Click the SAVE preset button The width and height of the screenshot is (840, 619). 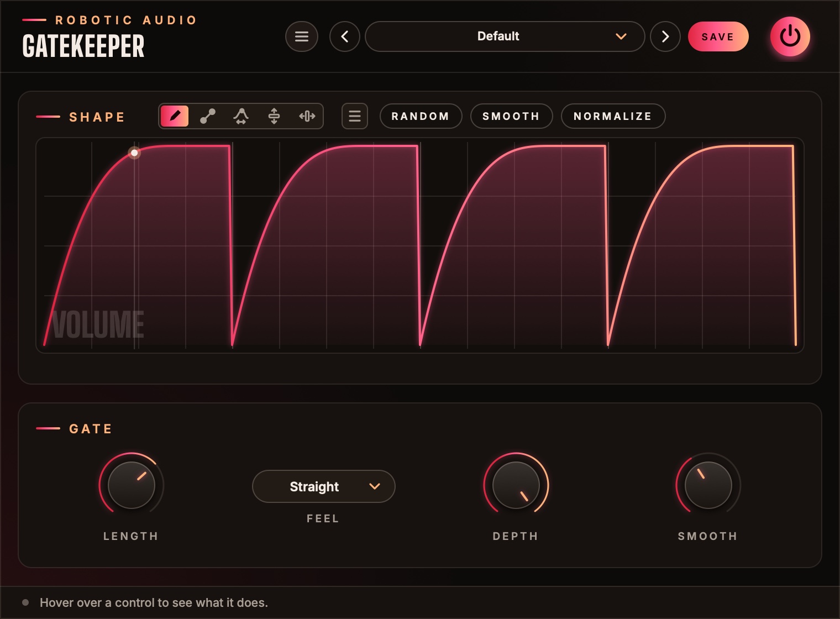(x=718, y=36)
